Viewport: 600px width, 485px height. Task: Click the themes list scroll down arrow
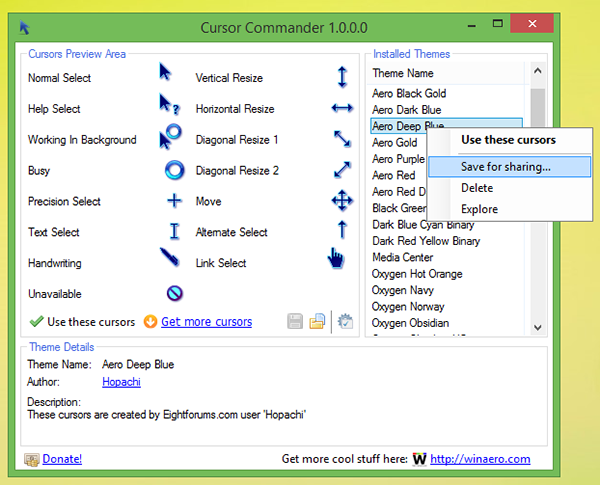[538, 328]
